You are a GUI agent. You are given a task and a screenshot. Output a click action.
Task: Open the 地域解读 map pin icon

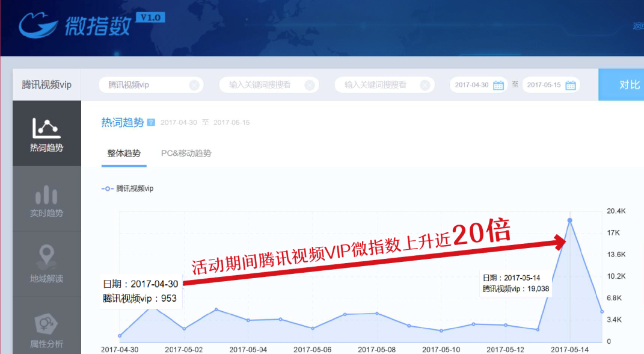46,258
